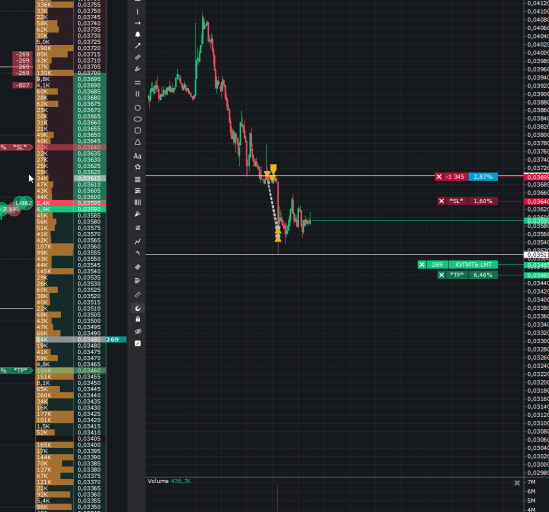Click order book price 0,03405

click(x=89, y=438)
